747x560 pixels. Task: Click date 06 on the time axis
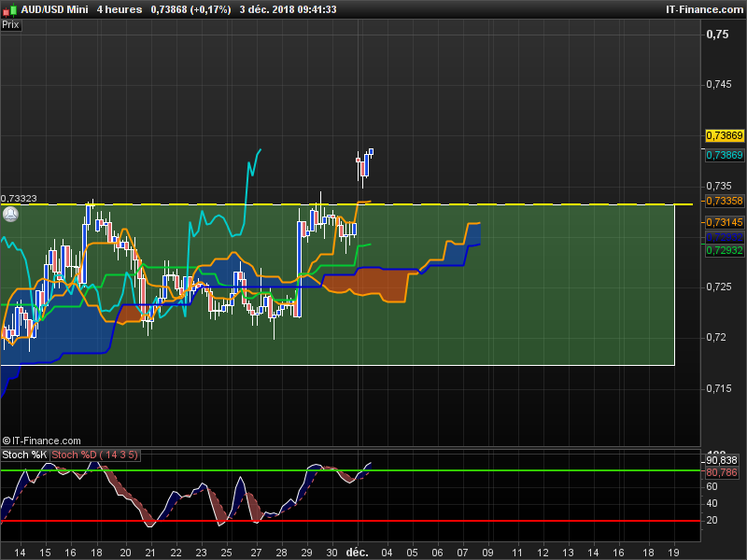[437, 553]
